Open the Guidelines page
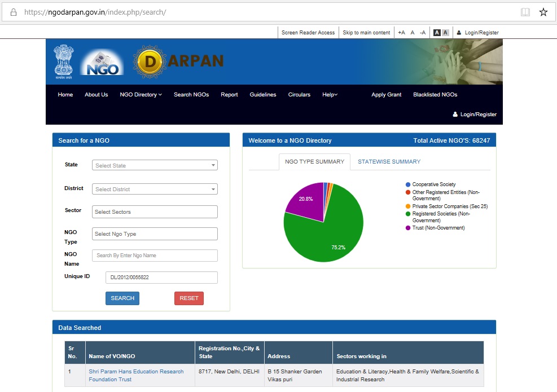 [x=263, y=94]
